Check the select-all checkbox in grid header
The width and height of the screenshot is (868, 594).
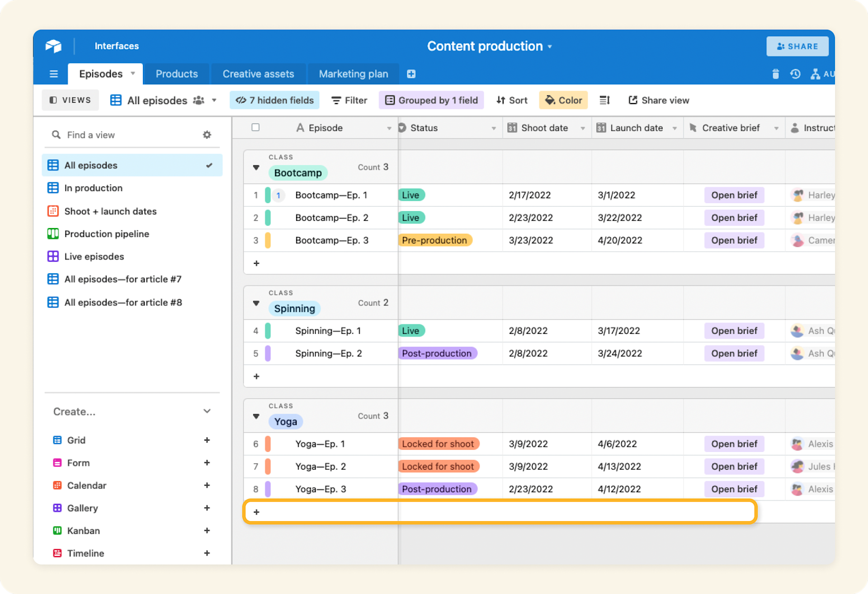click(x=255, y=128)
